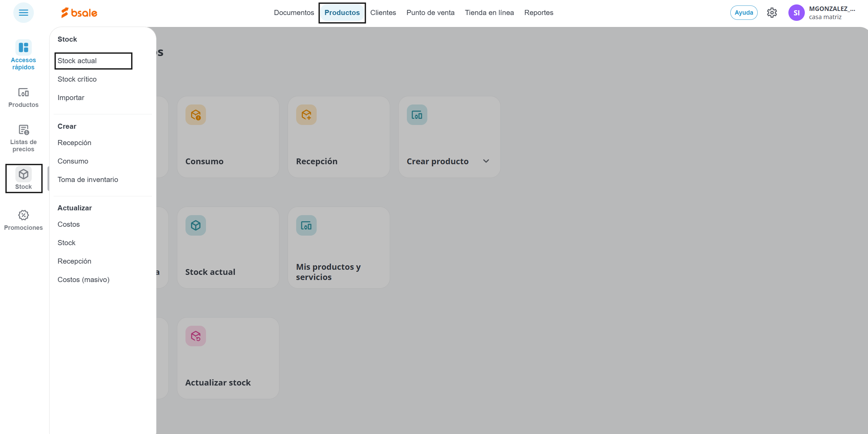Select Toma de inventario option
Image resolution: width=868 pixels, height=434 pixels.
tap(88, 180)
